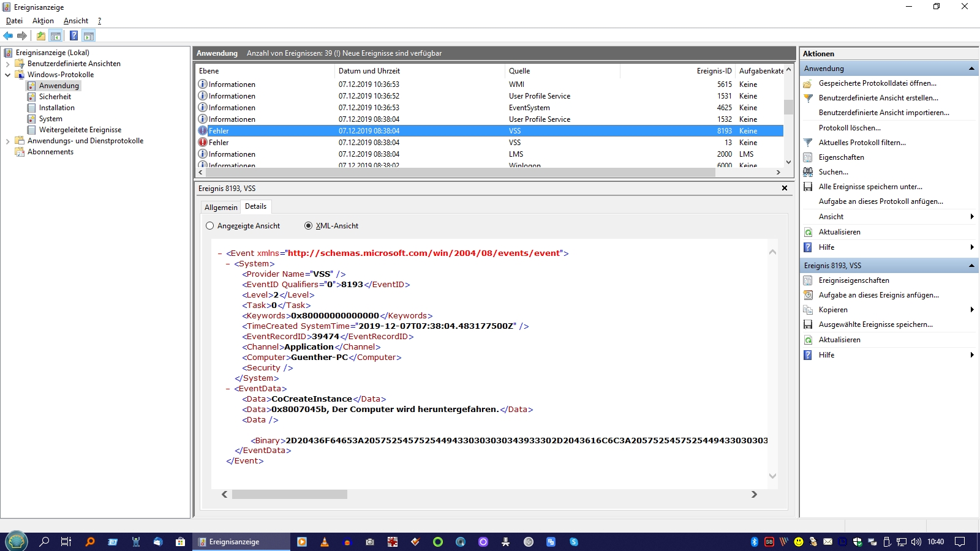Click the Eigenschaften icon in Aktionen pane
The width and height of the screenshot is (980, 551).
tap(808, 157)
